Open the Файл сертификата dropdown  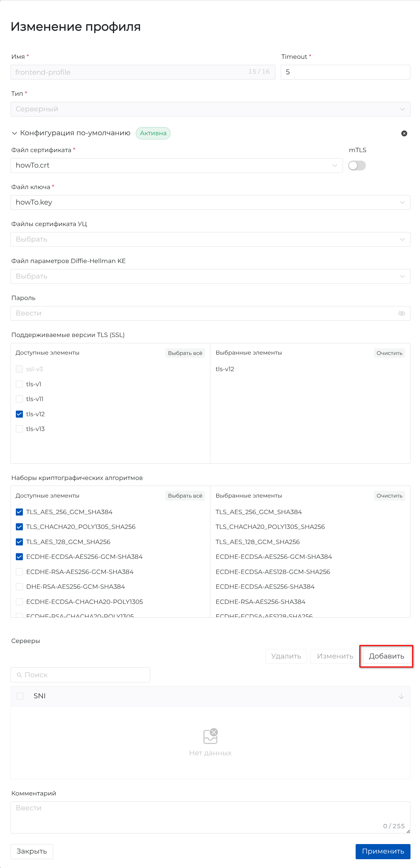[x=177, y=166]
